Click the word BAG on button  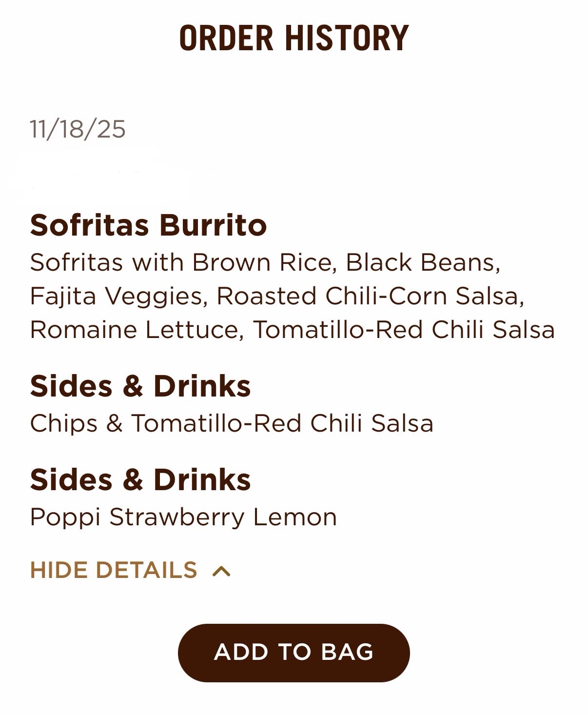pyautogui.click(x=347, y=652)
